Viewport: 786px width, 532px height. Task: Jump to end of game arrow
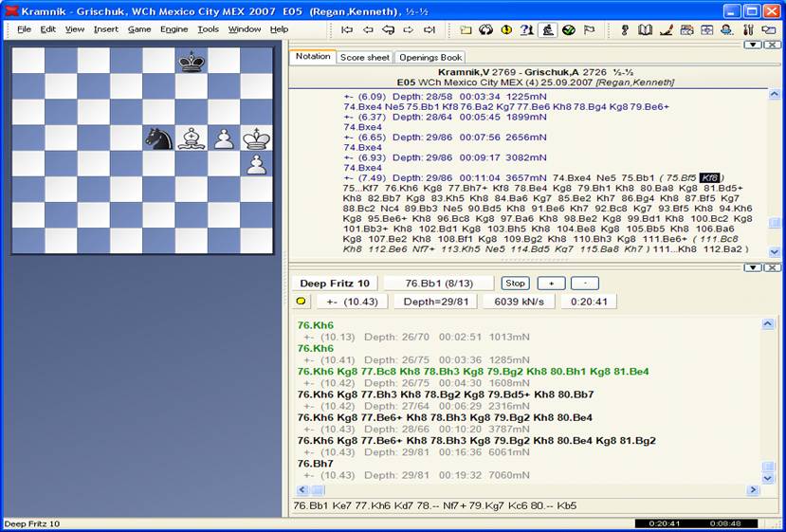click(x=430, y=29)
